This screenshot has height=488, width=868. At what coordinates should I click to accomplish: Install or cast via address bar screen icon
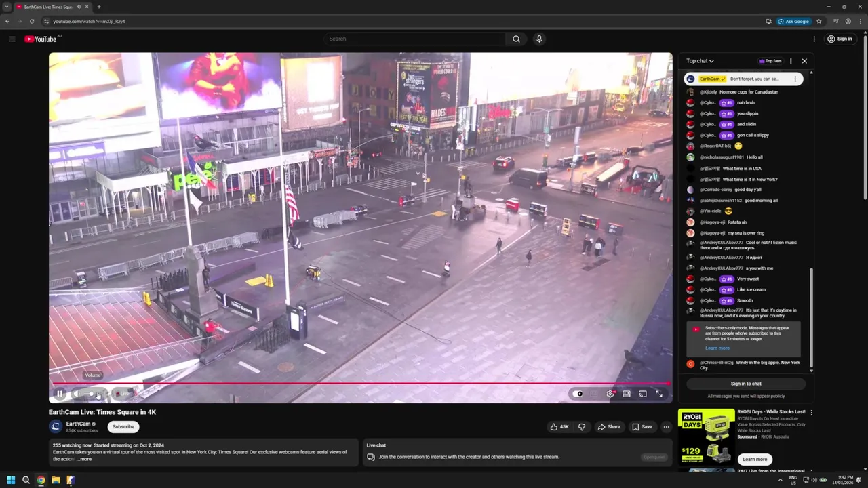(x=768, y=21)
